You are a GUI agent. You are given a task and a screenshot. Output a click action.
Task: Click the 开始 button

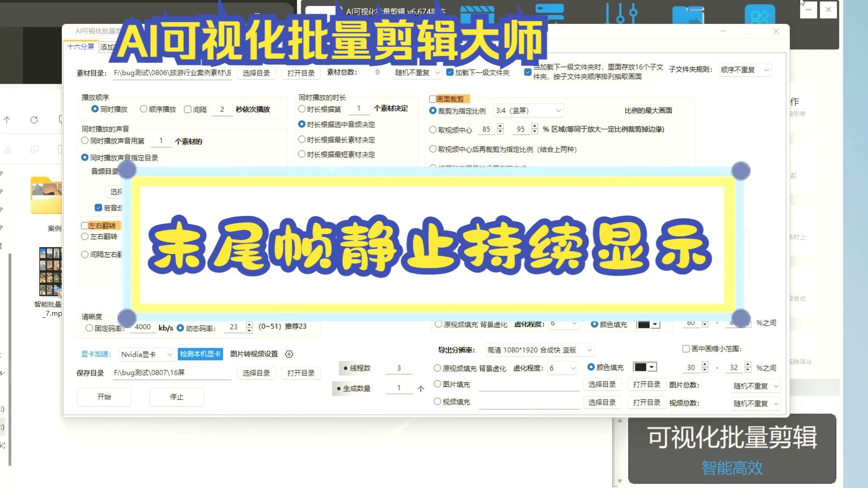(104, 397)
